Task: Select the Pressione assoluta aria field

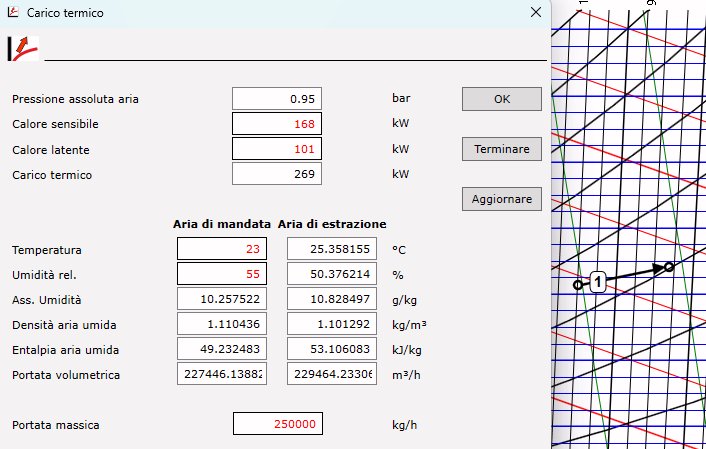Action: click(276, 99)
